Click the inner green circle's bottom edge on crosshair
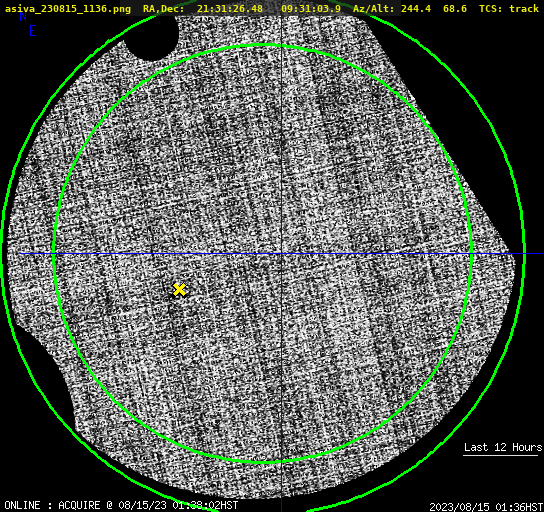The image size is (544, 512). tap(281, 461)
